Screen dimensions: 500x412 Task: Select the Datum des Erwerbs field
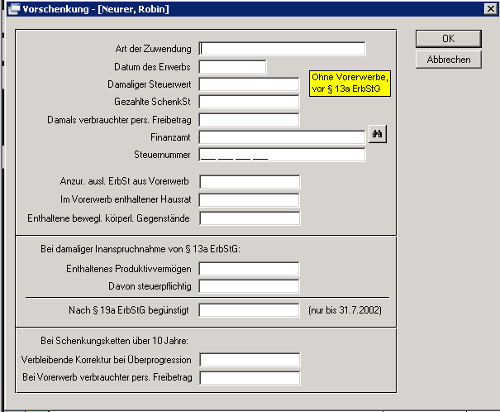[233, 67]
